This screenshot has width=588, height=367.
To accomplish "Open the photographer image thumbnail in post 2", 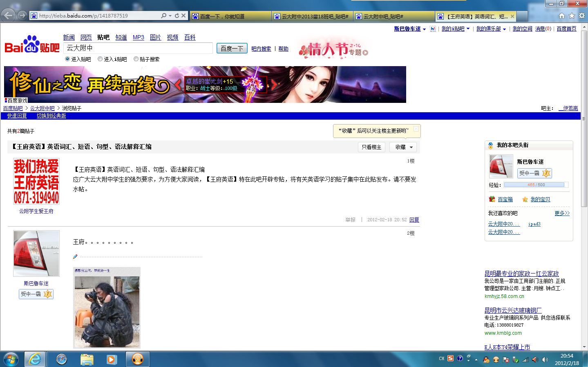I will 107,308.
